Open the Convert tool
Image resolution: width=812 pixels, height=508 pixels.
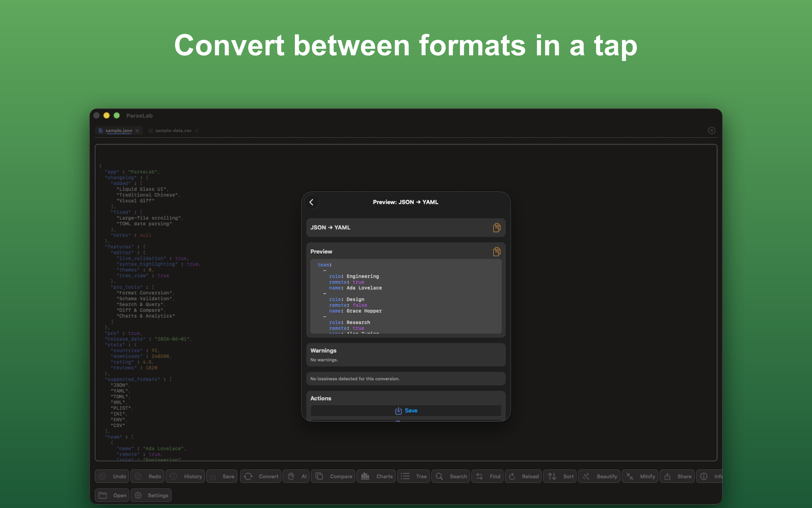[261, 476]
